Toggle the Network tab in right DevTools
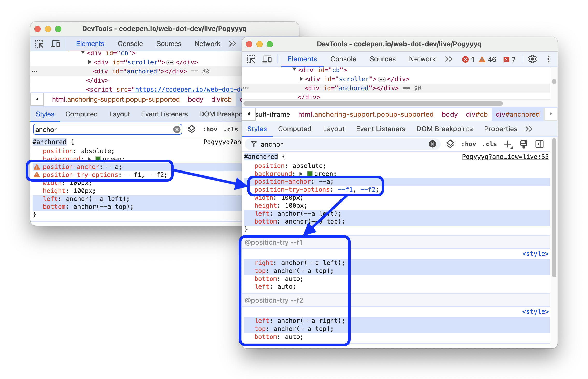588x379 pixels. (422, 58)
